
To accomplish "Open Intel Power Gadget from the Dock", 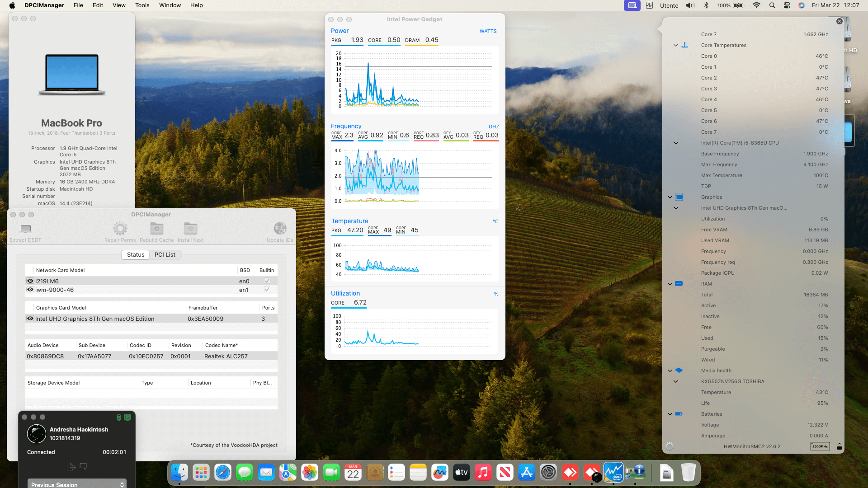I will (613, 473).
